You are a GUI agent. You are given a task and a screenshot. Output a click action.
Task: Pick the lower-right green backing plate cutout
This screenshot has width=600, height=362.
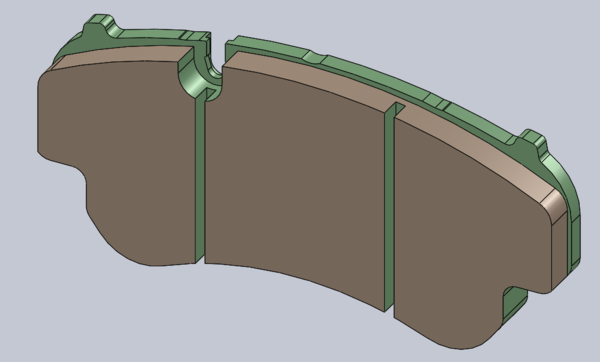point(515,302)
